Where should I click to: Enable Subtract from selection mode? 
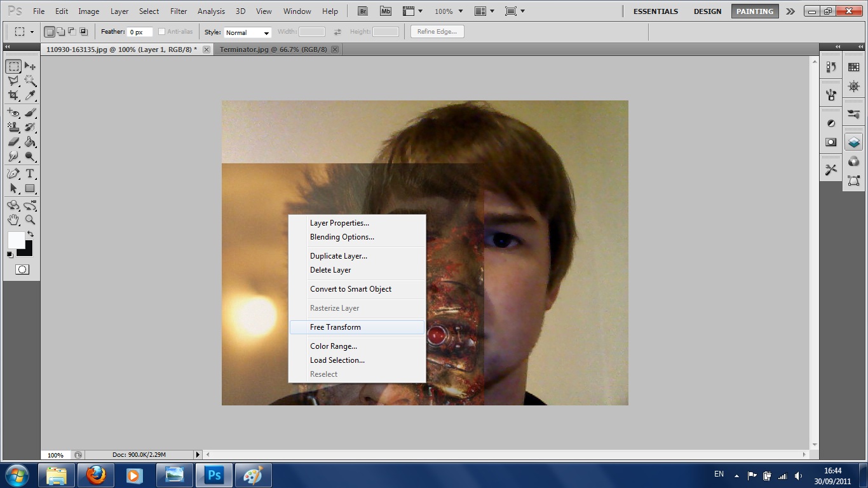pos(72,32)
